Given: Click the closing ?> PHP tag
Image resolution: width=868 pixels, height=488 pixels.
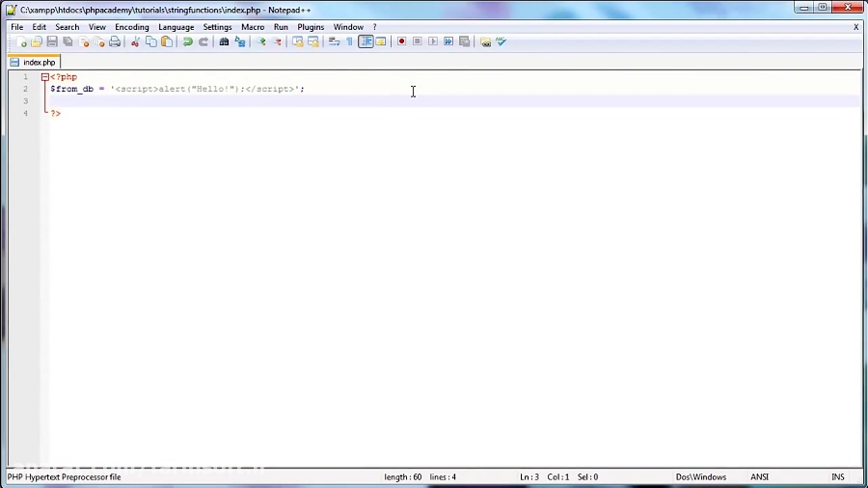Looking at the screenshot, I should pyautogui.click(x=55, y=114).
